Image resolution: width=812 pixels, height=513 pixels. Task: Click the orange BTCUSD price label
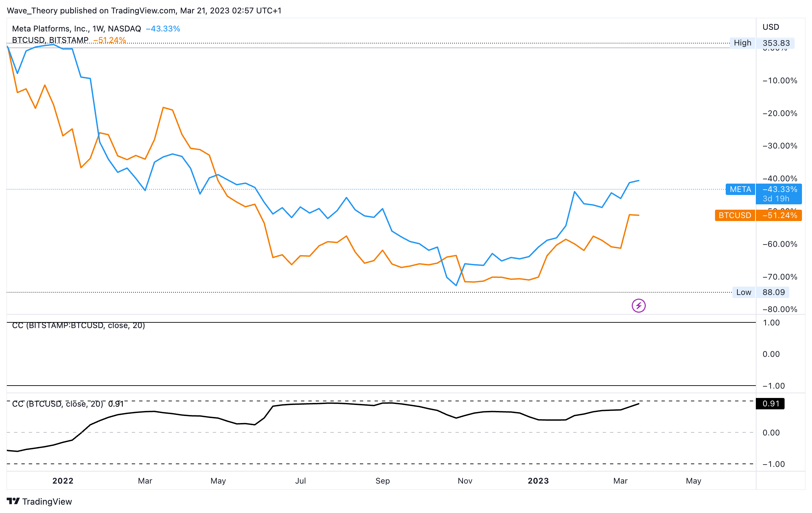click(x=735, y=215)
